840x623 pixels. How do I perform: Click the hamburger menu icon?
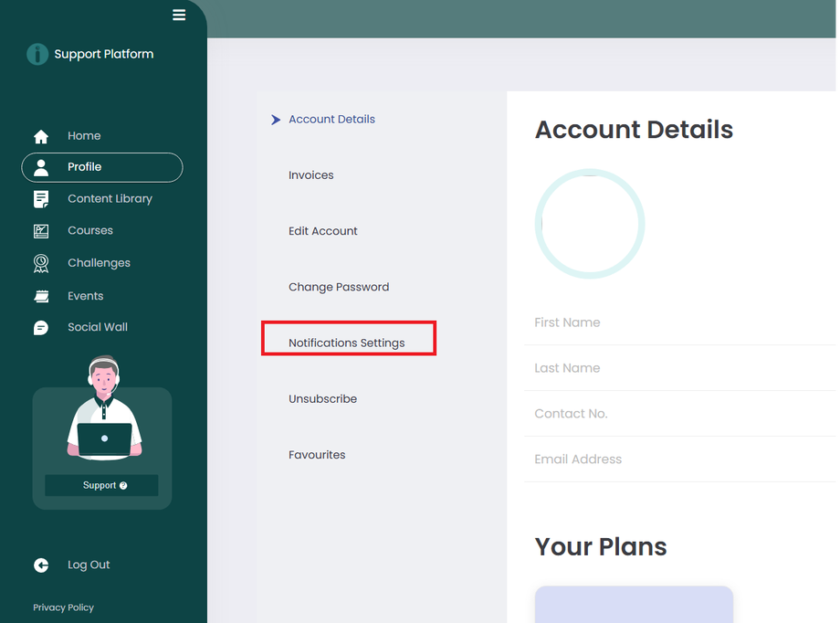point(179,15)
